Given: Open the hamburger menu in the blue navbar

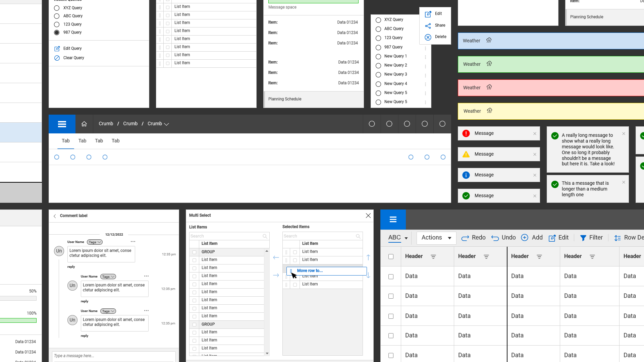Looking at the screenshot, I should click(x=62, y=124).
